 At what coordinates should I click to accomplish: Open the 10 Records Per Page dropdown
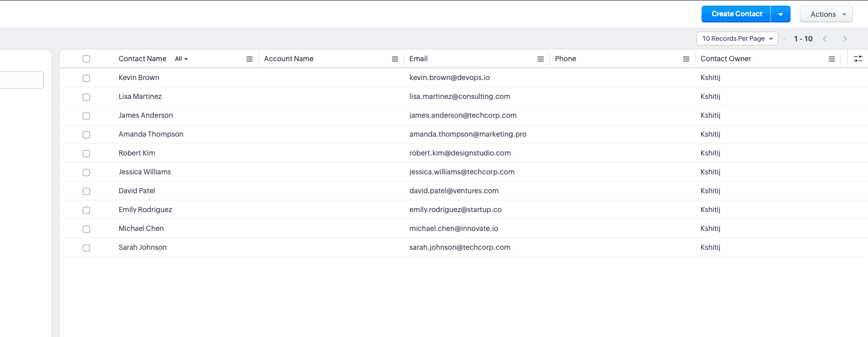(x=737, y=39)
